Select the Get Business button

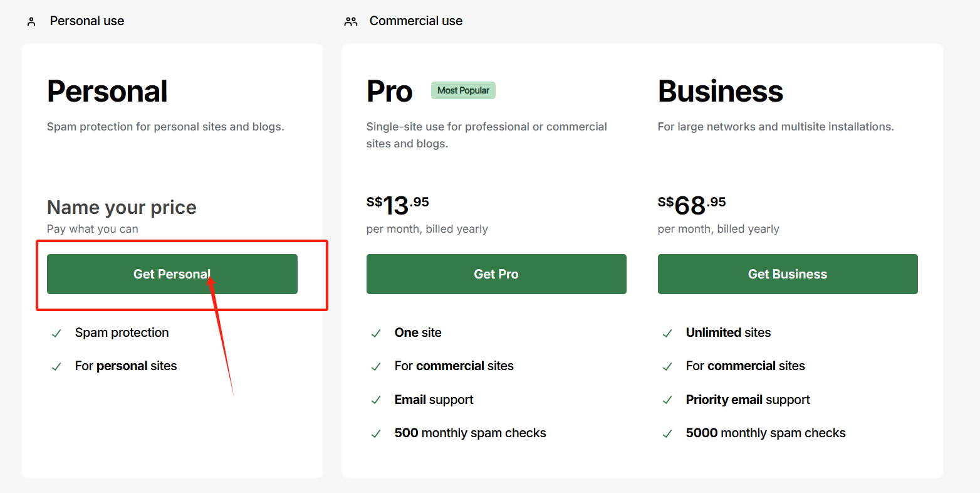point(787,274)
